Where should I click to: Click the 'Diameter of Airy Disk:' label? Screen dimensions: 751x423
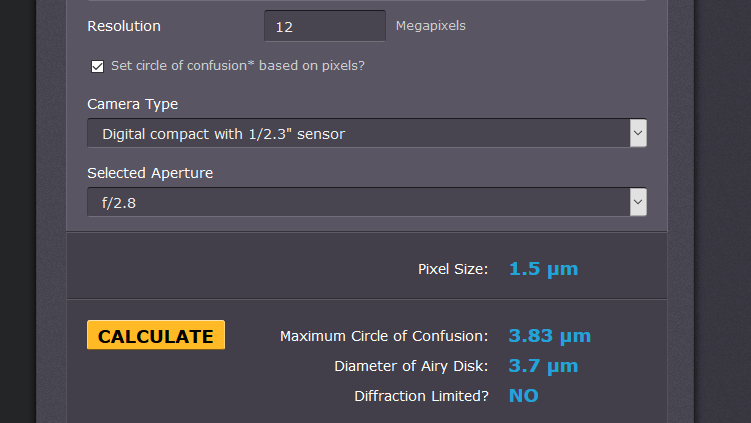pos(411,366)
